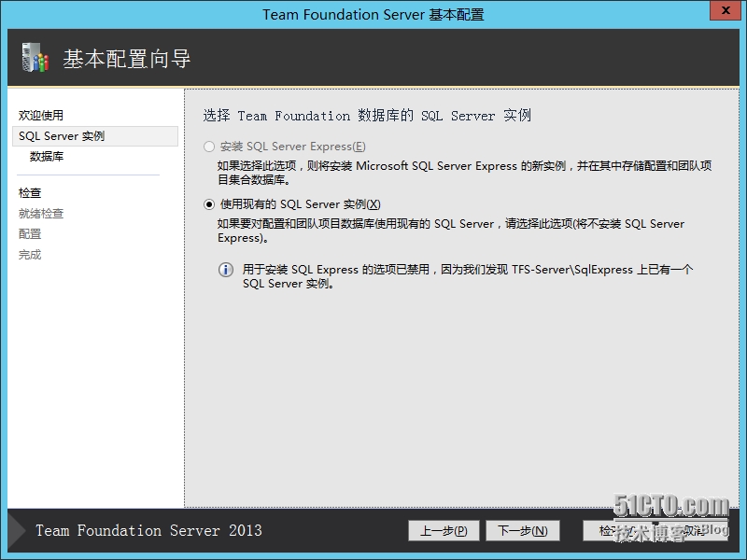Image resolution: width=747 pixels, height=560 pixels.
Task: Open the 数据库 sub-step in sidebar
Action: click(47, 157)
